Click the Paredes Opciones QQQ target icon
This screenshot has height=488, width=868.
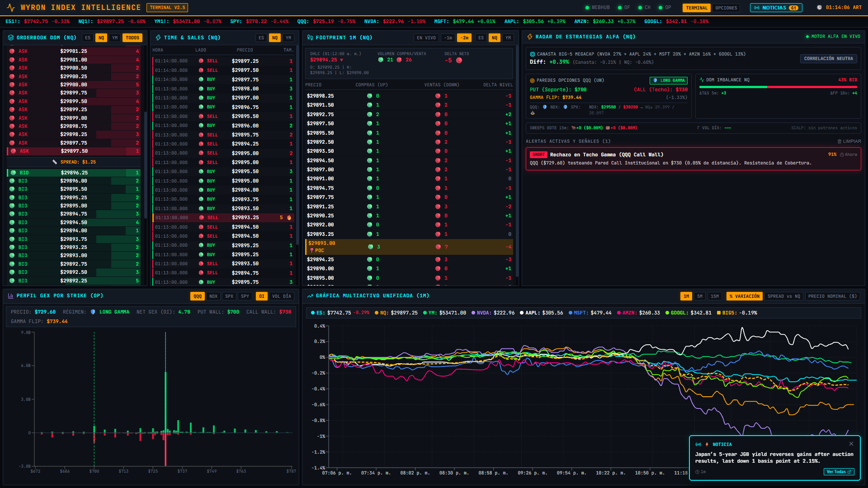pyautogui.click(x=532, y=80)
